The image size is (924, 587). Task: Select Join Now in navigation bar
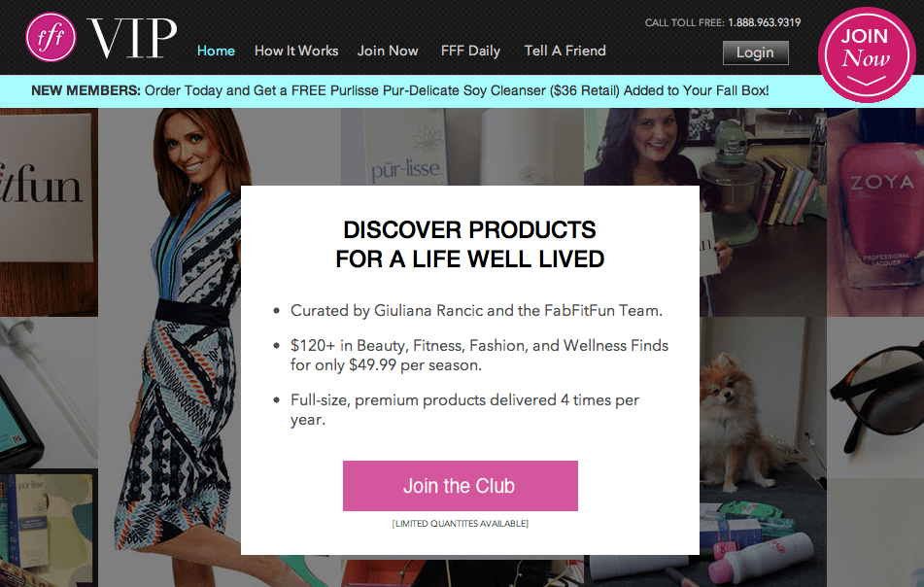point(388,51)
